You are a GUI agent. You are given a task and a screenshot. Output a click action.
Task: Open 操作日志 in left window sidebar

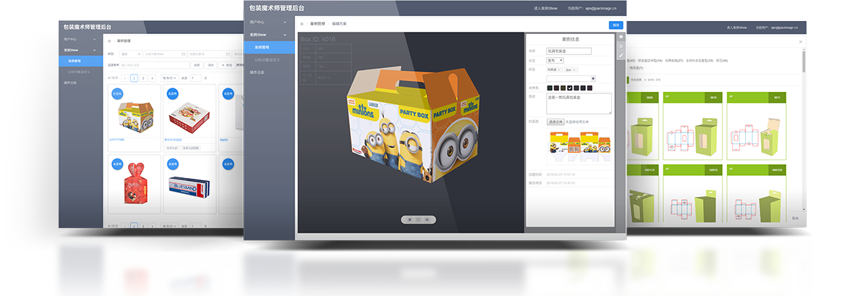point(80,83)
